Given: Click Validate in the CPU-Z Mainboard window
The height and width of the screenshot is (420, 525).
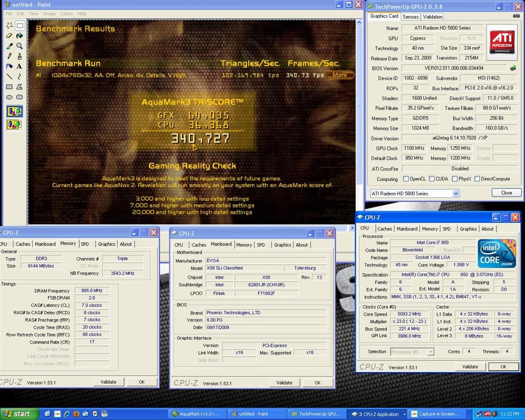Looking at the screenshot, I should [x=284, y=383].
